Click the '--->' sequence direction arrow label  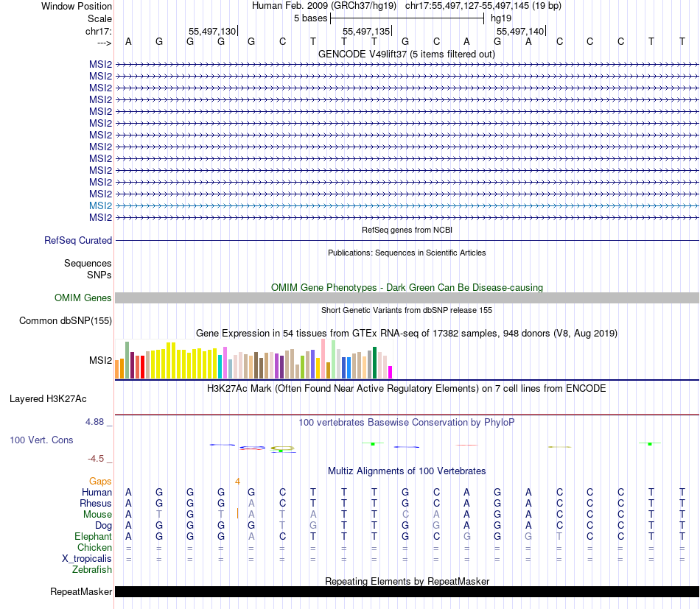point(104,43)
